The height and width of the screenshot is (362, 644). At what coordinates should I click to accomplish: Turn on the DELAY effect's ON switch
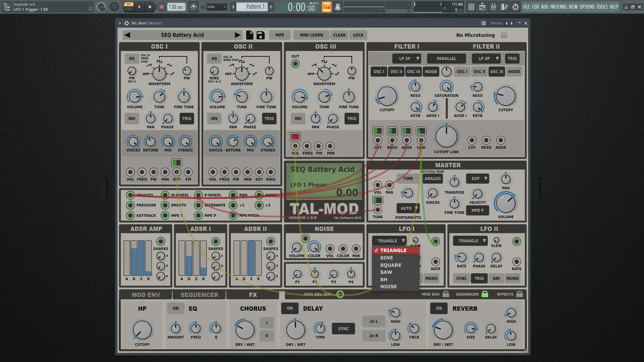289,308
